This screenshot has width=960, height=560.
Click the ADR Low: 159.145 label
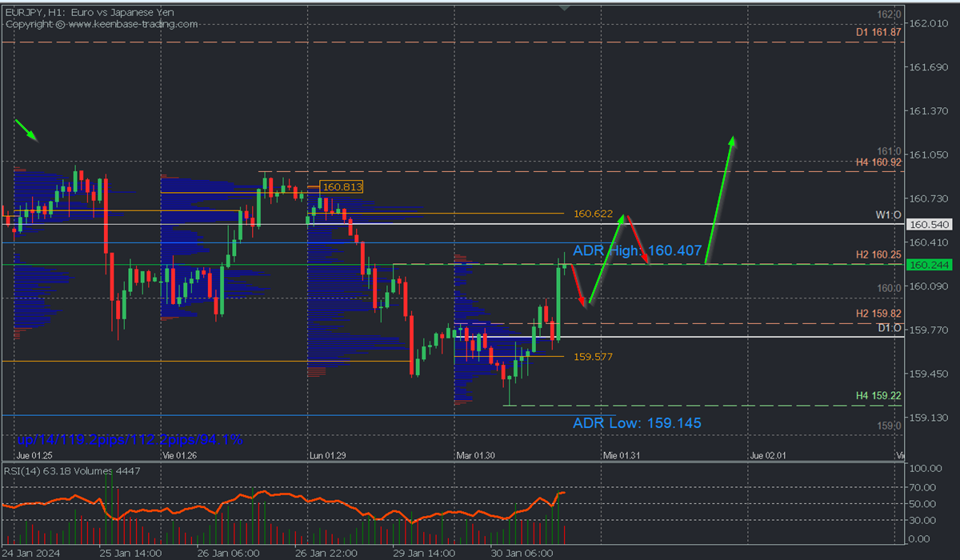(637, 423)
